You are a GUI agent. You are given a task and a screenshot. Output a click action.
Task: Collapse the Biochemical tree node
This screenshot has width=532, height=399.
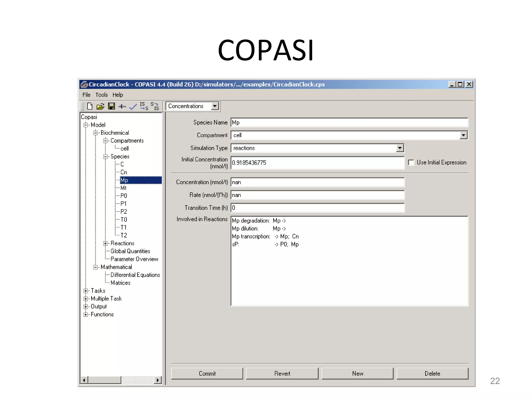coord(95,133)
